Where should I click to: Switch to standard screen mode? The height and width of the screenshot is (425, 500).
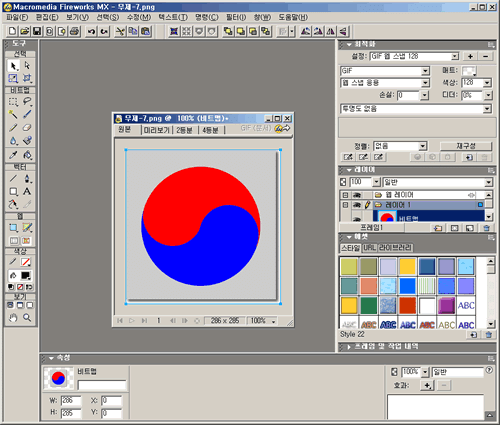(x=10, y=305)
